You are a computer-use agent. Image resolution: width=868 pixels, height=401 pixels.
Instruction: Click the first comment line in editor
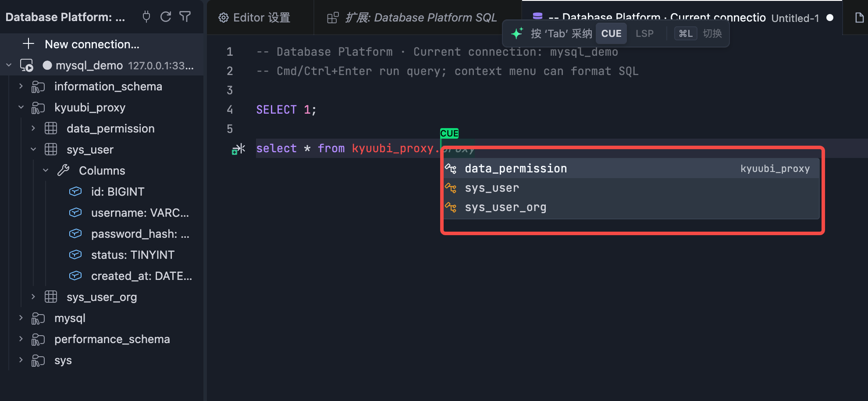tap(437, 52)
